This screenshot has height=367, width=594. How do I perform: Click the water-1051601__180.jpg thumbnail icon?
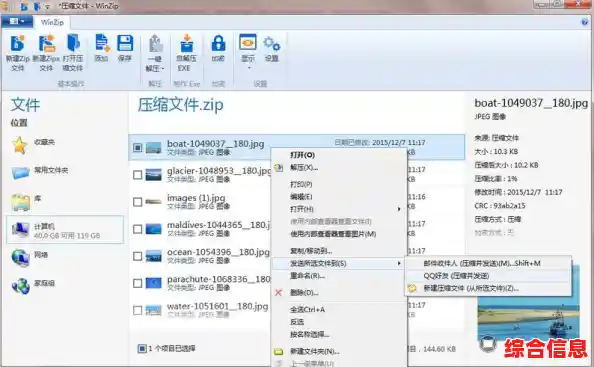pyautogui.click(x=153, y=310)
